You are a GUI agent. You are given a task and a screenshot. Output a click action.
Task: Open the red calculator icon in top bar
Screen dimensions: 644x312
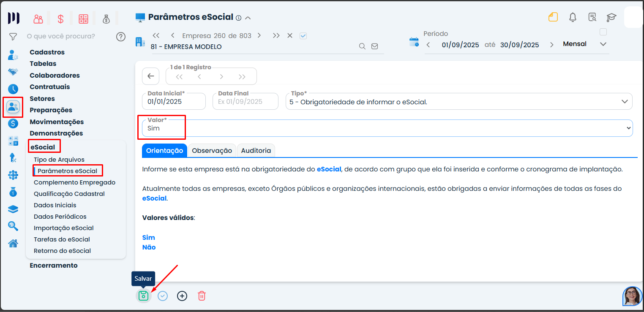[83, 19]
